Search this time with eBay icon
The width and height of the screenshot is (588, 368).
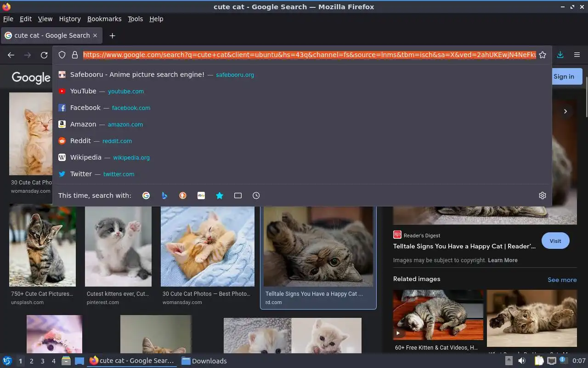pyautogui.click(x=201, y=195)
